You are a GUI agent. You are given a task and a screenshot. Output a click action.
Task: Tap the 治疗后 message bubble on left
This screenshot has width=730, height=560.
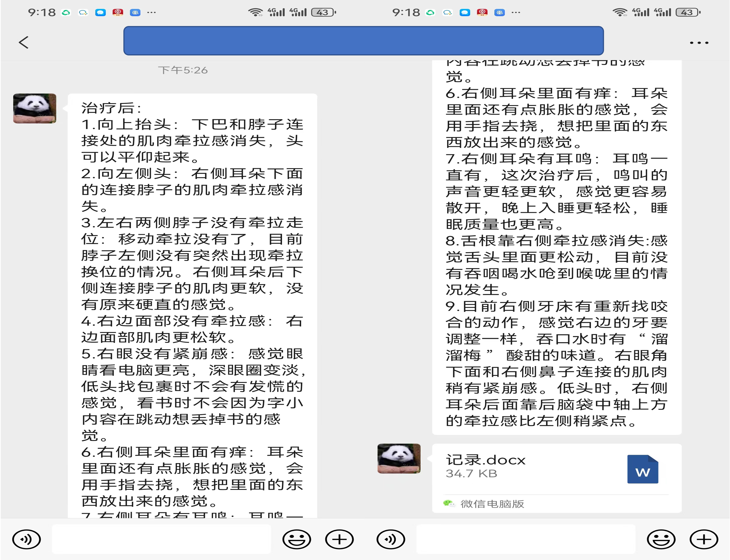[x=192, y=300]
